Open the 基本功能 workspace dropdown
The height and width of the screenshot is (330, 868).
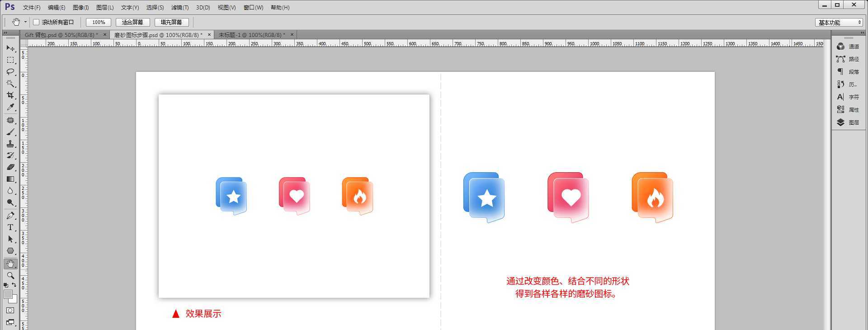[840, 23]
